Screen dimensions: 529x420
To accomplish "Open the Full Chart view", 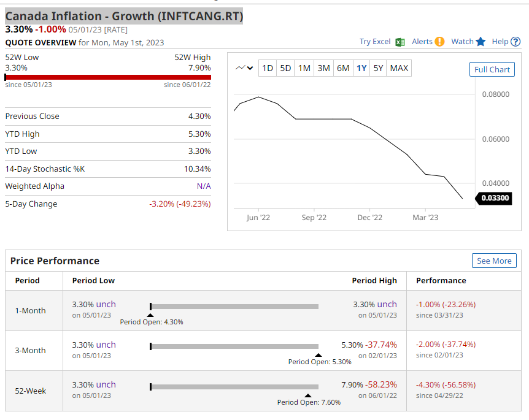I will (x=492, y=69).
